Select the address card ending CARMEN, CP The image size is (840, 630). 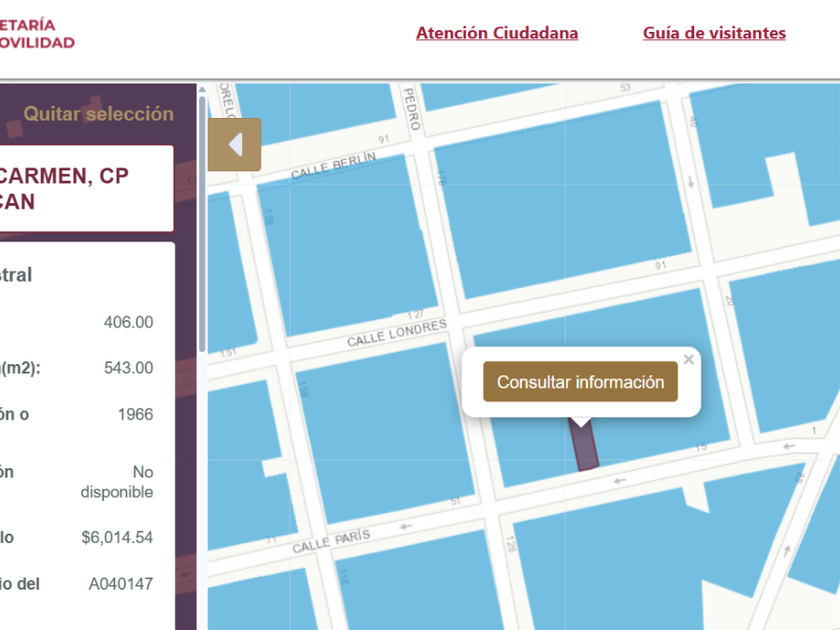(x=87, y=189)
